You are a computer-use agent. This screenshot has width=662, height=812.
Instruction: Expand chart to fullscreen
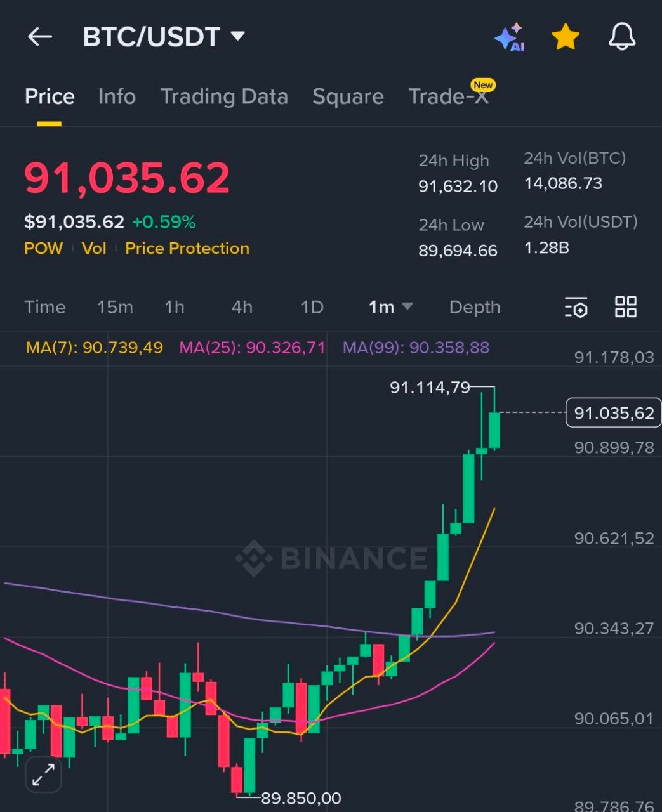(43, 775)
